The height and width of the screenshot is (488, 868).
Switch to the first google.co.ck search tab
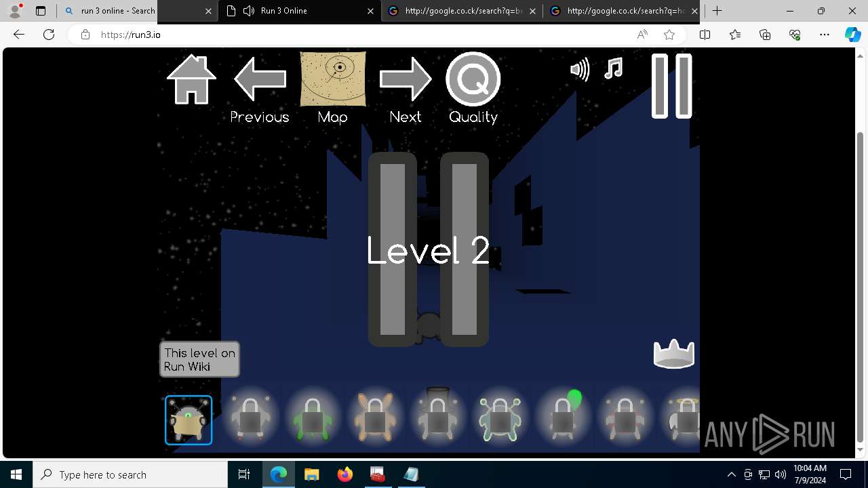[462, 11]
